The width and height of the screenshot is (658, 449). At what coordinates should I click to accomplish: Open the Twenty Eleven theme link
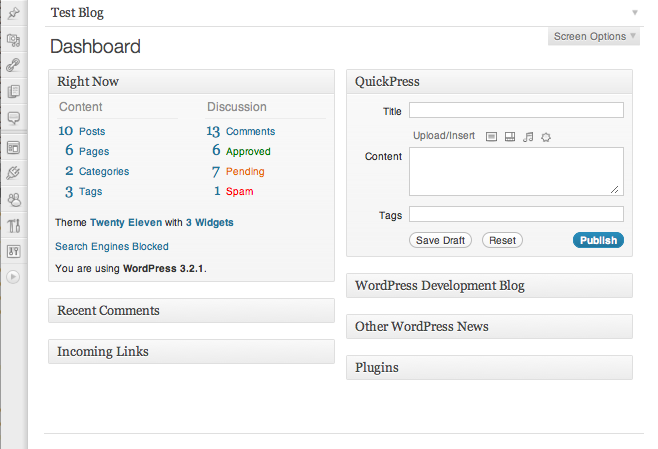(x=126, y=222)
